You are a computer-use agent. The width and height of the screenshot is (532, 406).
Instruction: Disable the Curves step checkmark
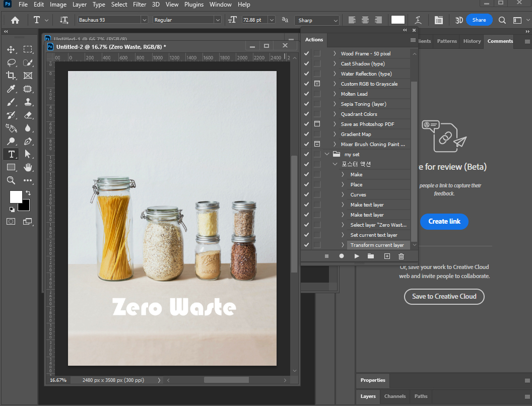pos(307,194)
